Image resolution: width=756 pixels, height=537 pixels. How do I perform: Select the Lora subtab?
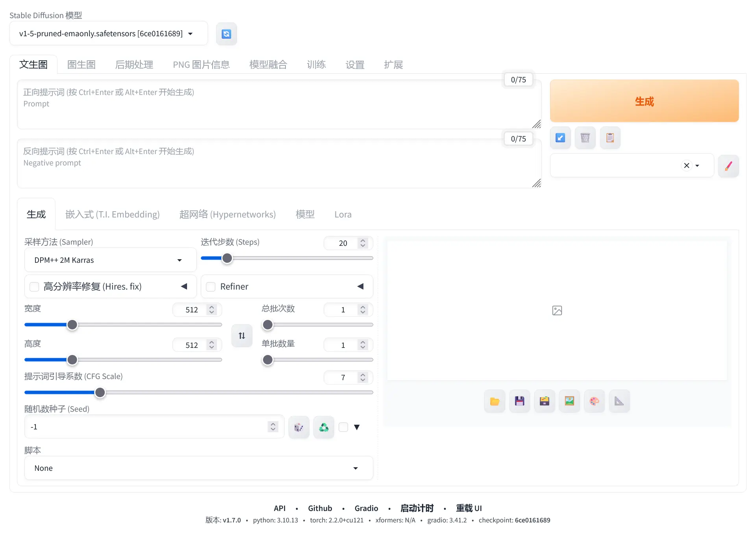(x=343, y=214)
